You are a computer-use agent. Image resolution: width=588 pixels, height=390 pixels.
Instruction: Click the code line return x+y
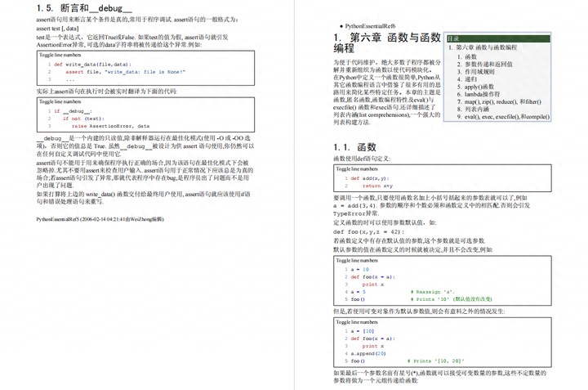377,186
